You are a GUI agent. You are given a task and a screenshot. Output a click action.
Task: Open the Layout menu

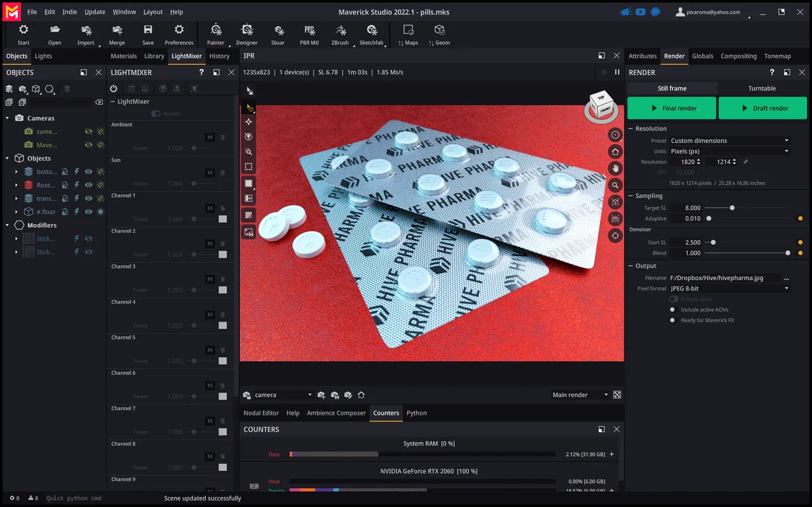pos(153,12)
